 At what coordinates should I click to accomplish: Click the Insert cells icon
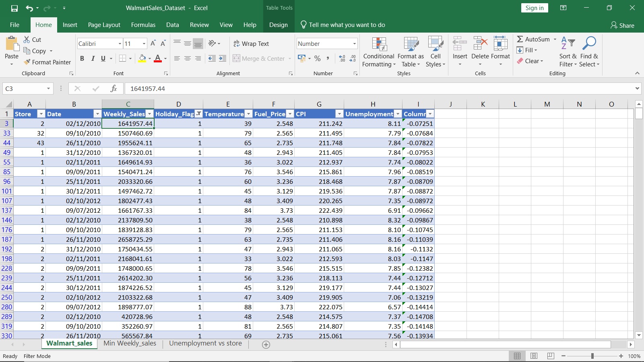(460, 43)
